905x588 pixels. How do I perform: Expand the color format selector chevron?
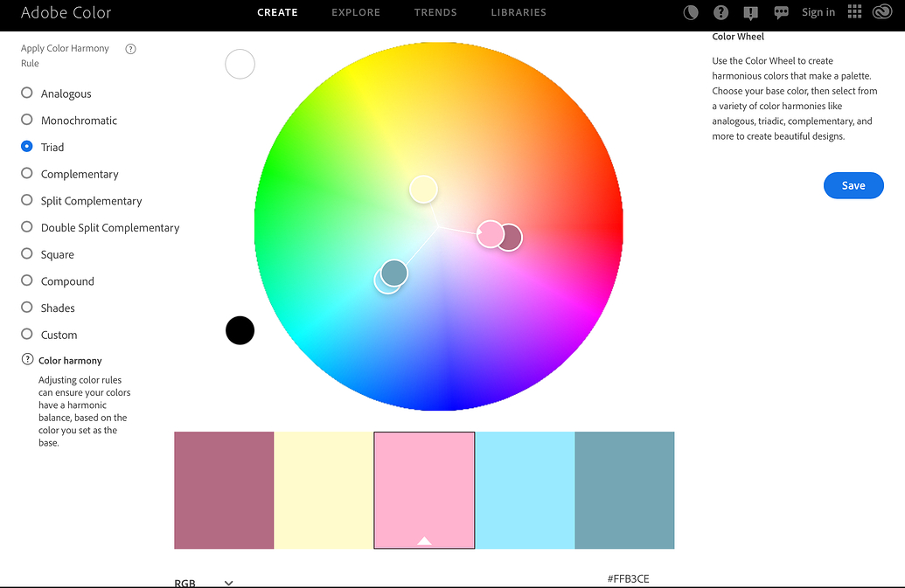[228, 582]
